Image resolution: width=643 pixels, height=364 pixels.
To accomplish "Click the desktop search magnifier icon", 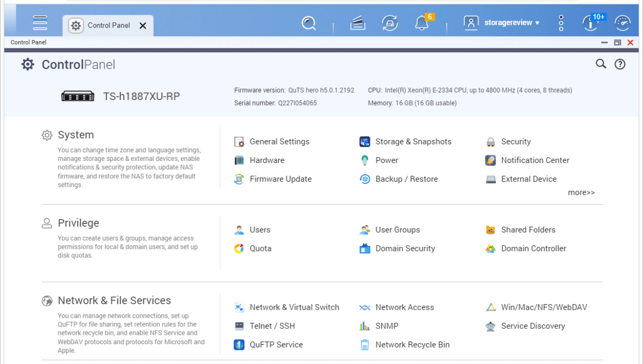I will pos(309,23).
